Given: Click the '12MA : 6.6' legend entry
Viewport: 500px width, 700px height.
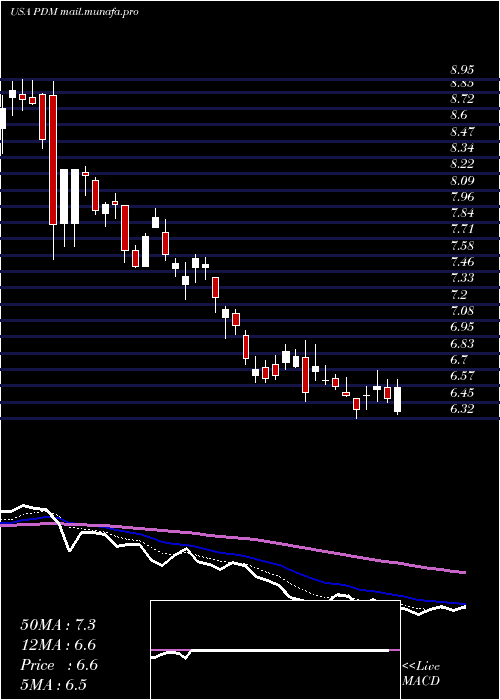Looking at the screenshot, I should pyautogui.click(x=58, y=645).
